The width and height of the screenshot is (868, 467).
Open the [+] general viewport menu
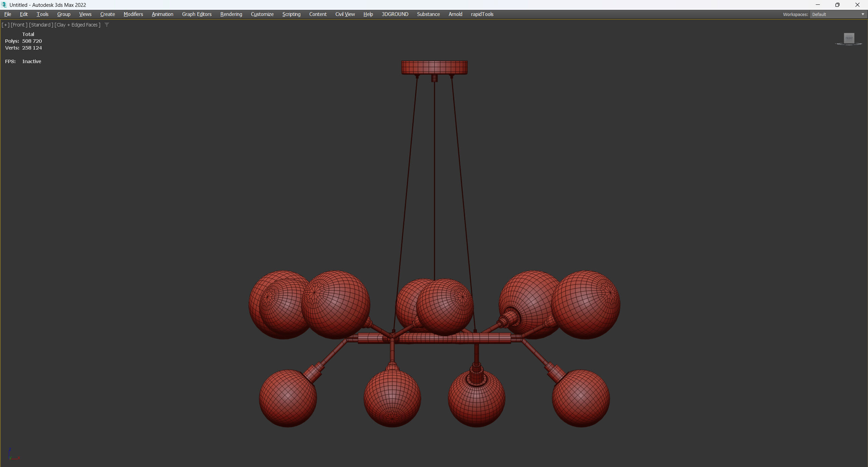click(x=5, y=25)
